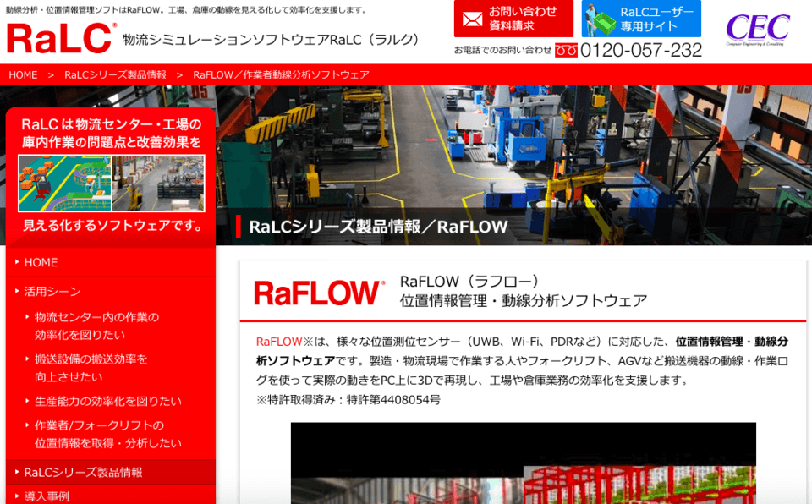Open the warehouse photo thumbnail in sidebar
This screenshot has width=812, height=504.
coord(158,183)
